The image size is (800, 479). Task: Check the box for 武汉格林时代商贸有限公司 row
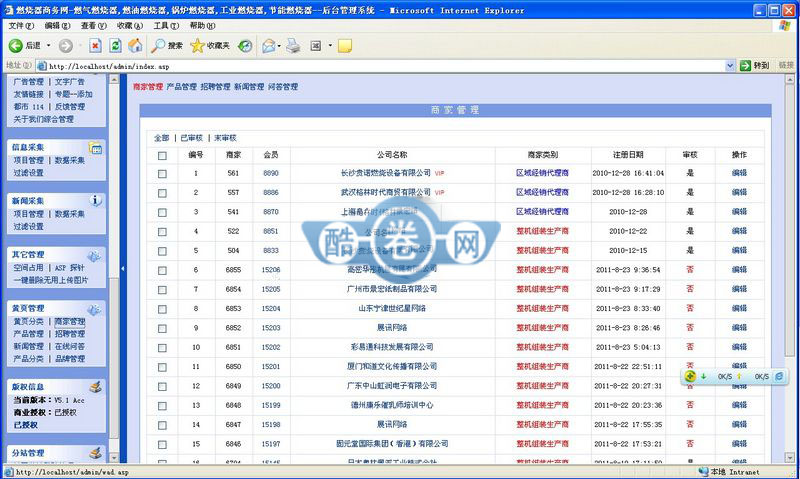pos(162,193)
